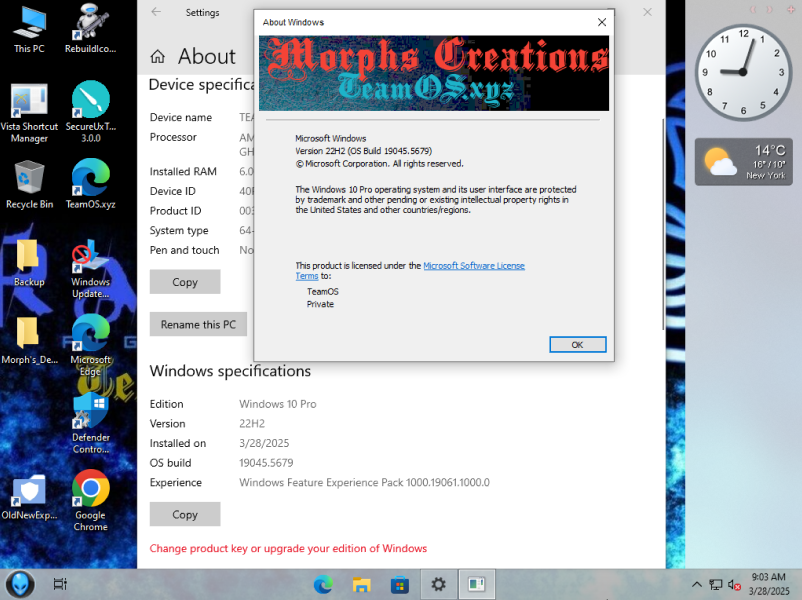
Task: Click the "Installed on" label in Settings
Action: [178, 443]
